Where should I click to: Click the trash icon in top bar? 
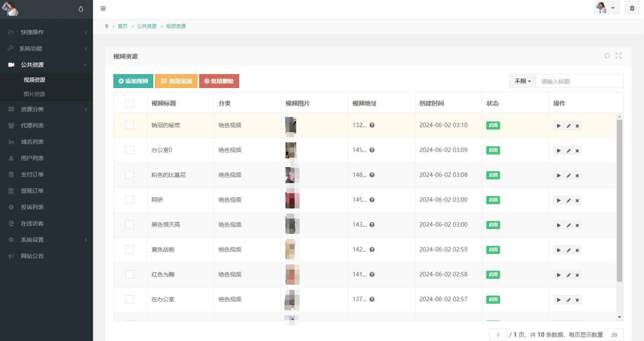pyautogui.click(x=632, y=8)
